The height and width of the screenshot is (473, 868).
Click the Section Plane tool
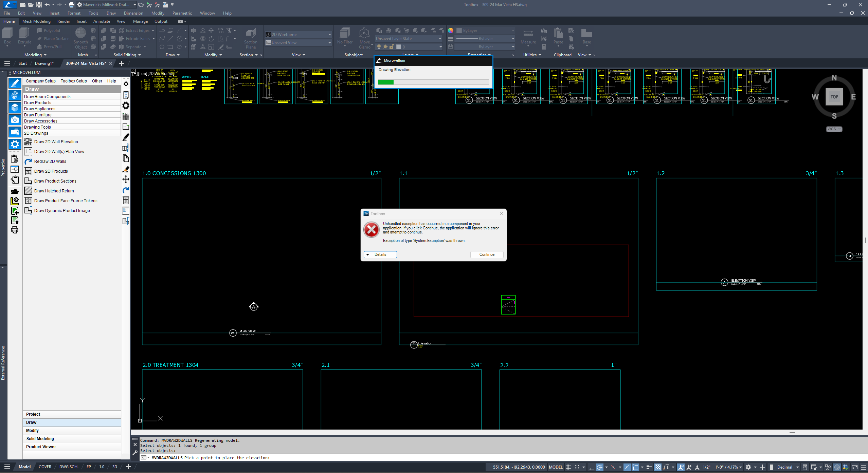coord(251,35)
